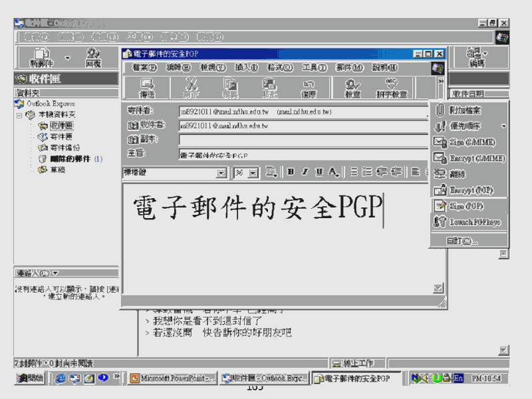Toggle Bold formatting button
Image resolution: width=532 pixels, height=399 pixels.
291,172
